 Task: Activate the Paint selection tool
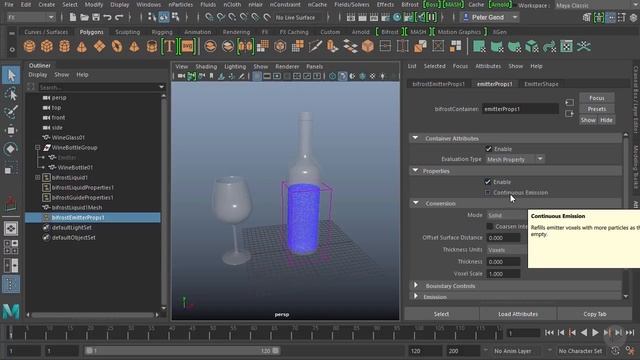point(11,112)
